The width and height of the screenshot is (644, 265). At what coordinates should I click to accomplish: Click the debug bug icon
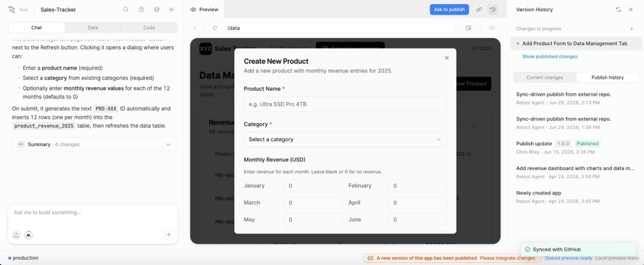157,10
